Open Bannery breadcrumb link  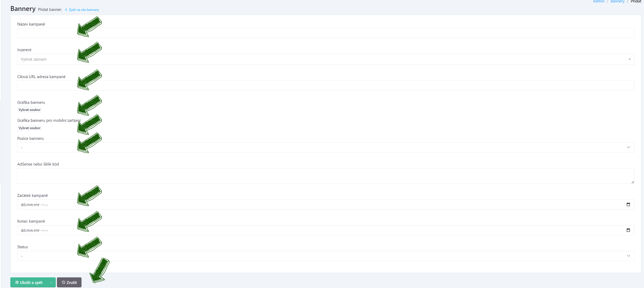617,2
